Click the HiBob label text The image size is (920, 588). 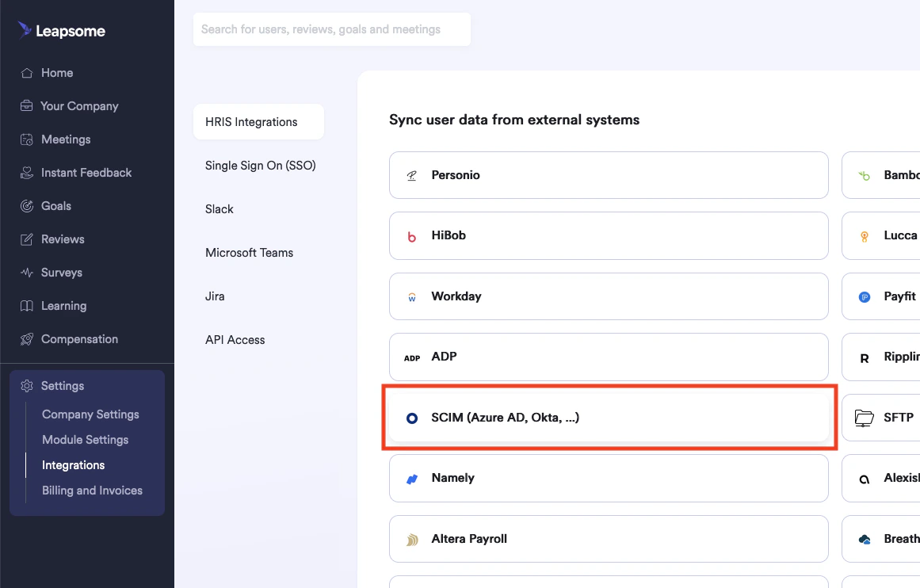coord(449,235)
